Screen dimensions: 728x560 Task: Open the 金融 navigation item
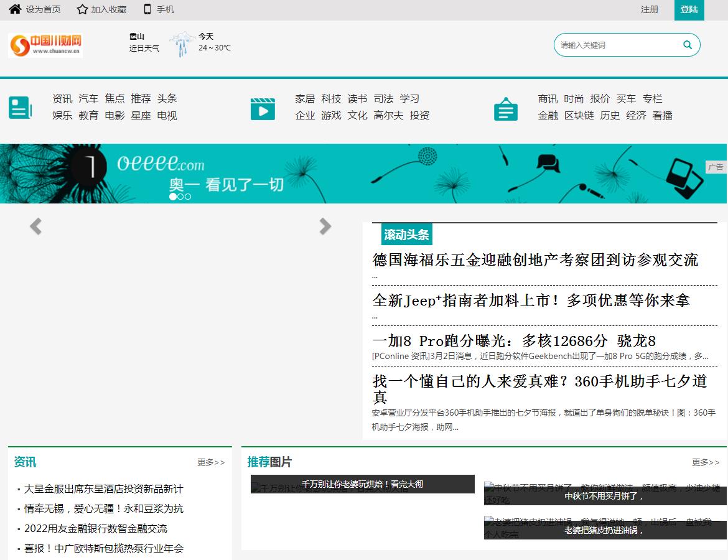(x=548, y=115)
